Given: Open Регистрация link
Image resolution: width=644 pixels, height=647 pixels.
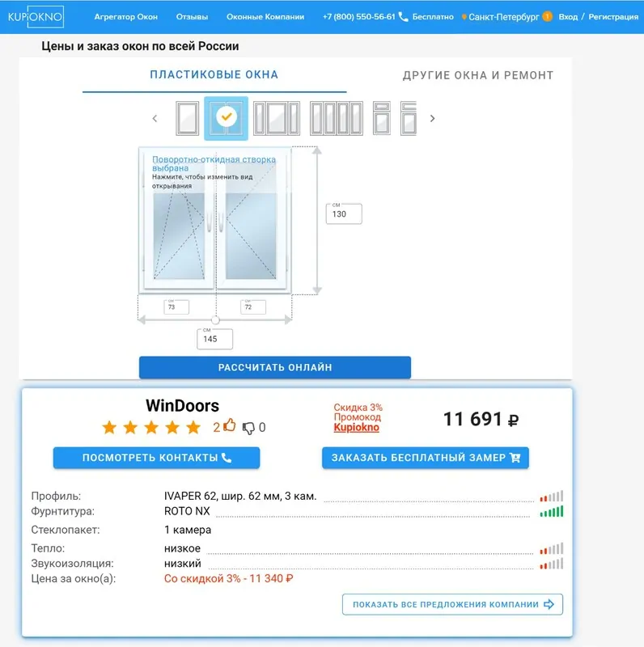Looking at the screenshot, I should [x=613, y=17].
